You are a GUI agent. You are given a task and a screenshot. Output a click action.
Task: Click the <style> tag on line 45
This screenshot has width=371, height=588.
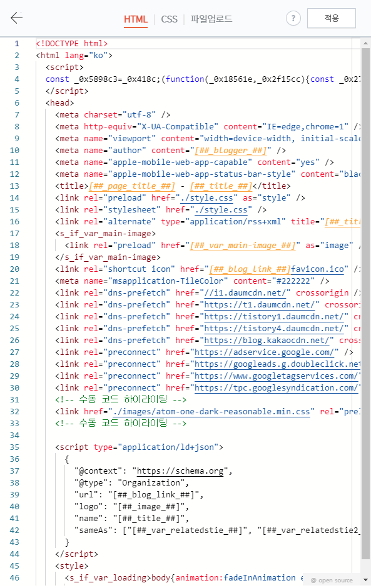(72, 566)
